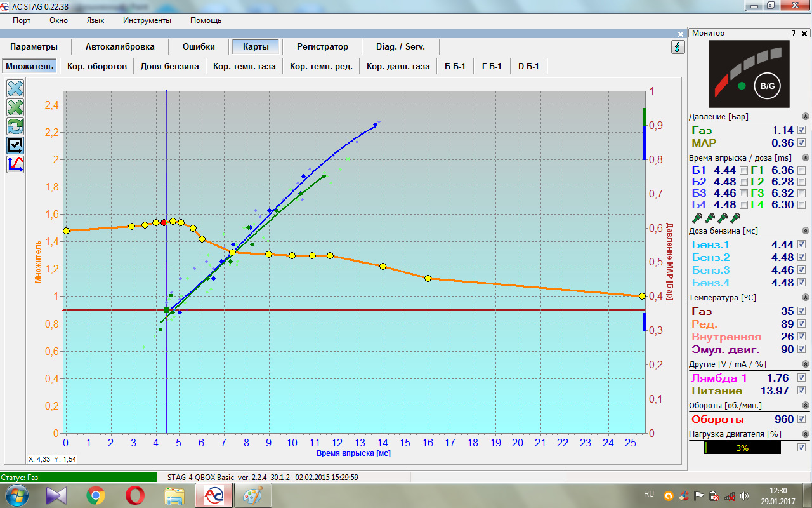Collapse the Давление [Бар] section
This screenshot has width=812, height=508.
pos(805,117)
